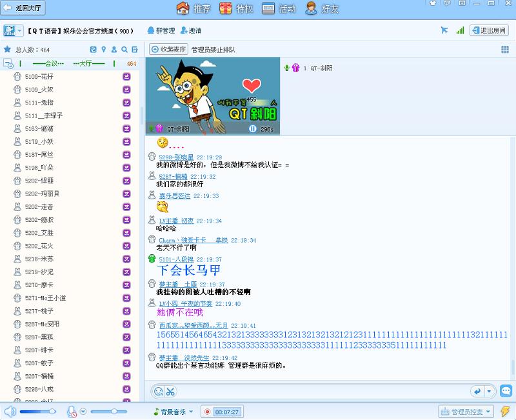Click the 退出房间 exit room button
516x420 pixels.
pos(488,30)
